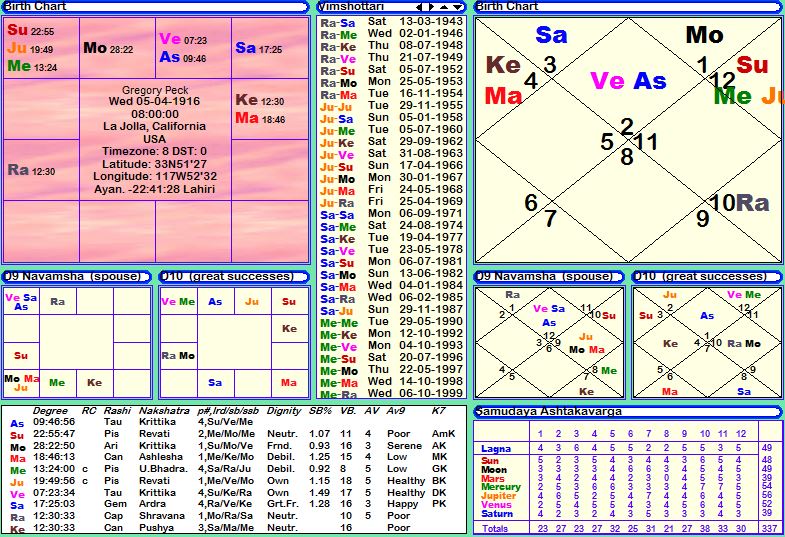The width and height of the screenshot is (785, 537).
Task: Select the Ju-Ju dasha row dated 29-11-1955
Action: click(391, 106)
